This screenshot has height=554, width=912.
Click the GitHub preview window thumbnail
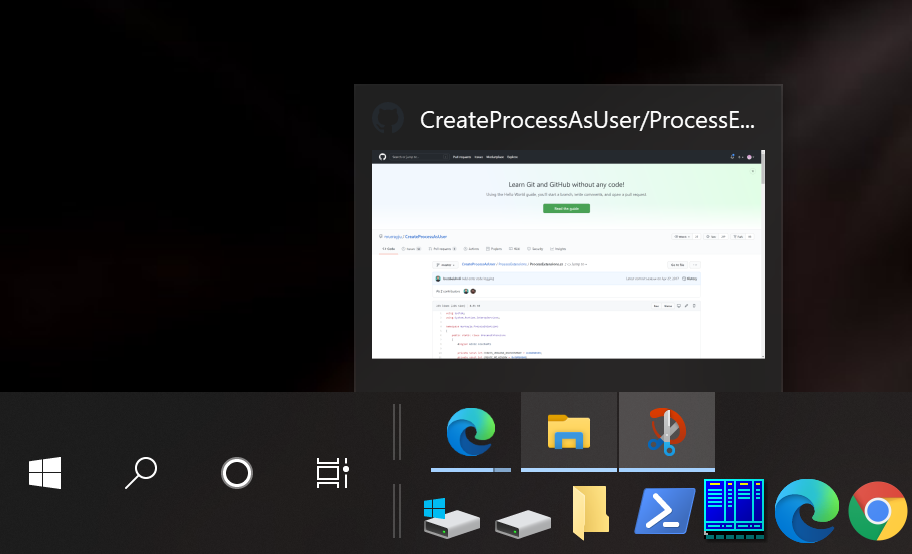[x=568, y=254]
